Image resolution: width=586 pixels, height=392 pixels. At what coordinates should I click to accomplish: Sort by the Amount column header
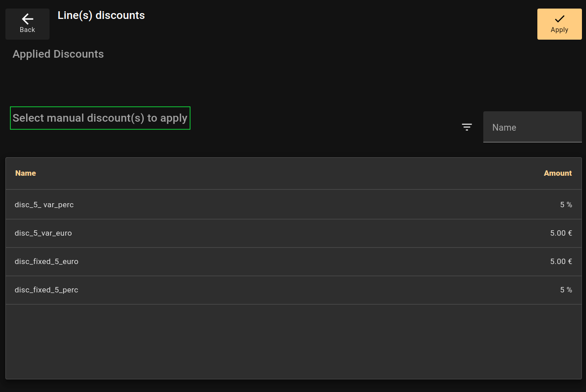point(558,173)
